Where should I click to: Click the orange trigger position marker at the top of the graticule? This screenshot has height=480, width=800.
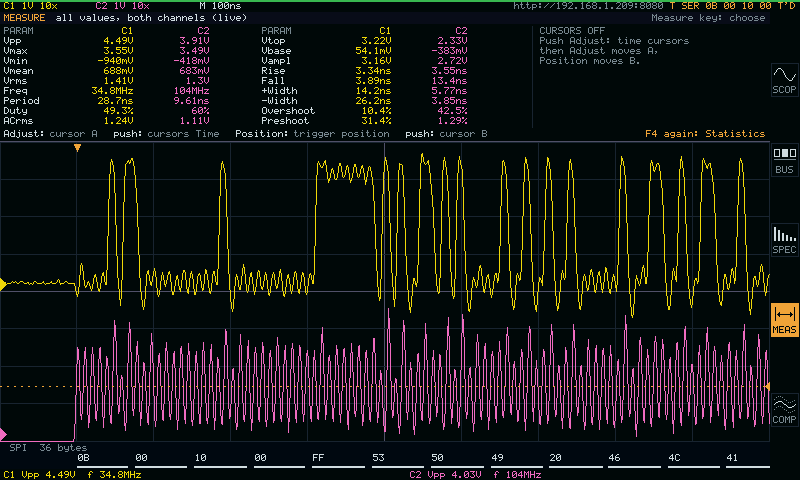(77, 148)
